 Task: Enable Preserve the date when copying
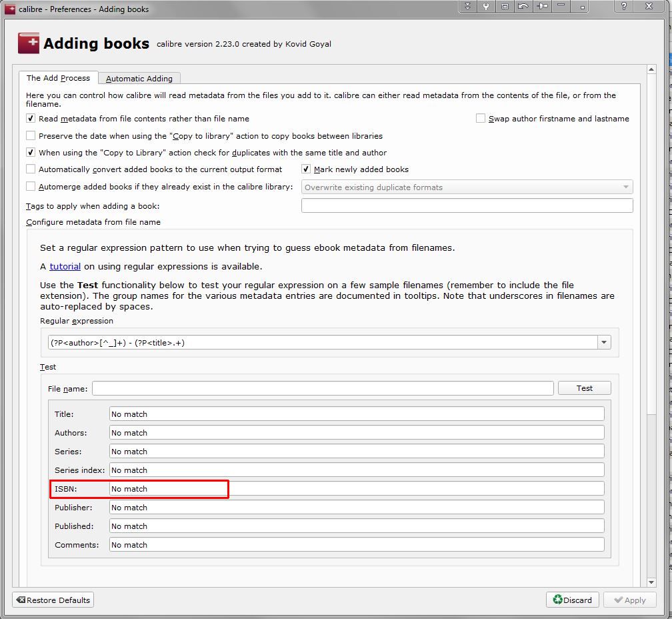31,135
